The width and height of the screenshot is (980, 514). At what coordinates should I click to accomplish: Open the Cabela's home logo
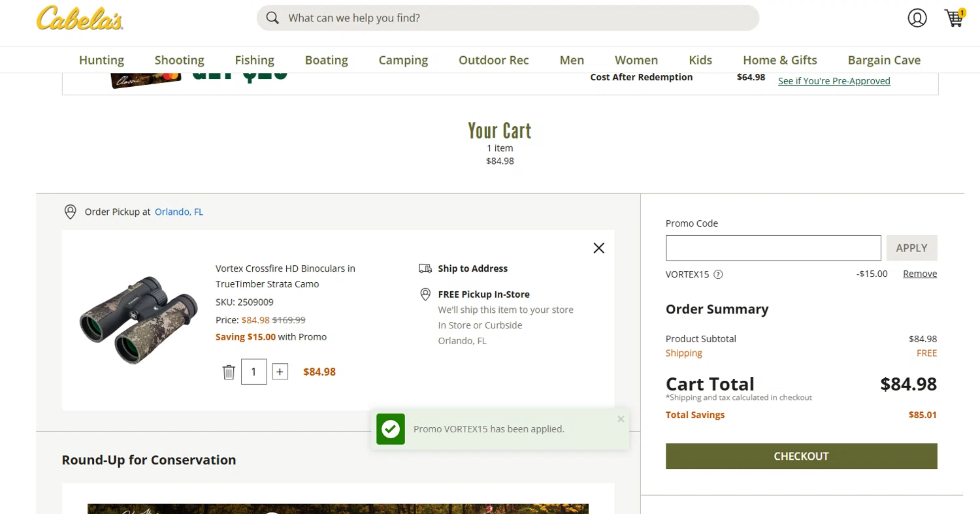click(x=80, y=18)
